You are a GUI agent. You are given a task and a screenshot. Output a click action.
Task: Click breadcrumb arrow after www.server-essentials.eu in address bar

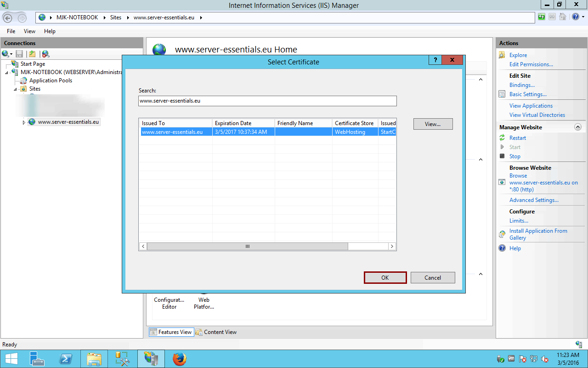[201, 17]
